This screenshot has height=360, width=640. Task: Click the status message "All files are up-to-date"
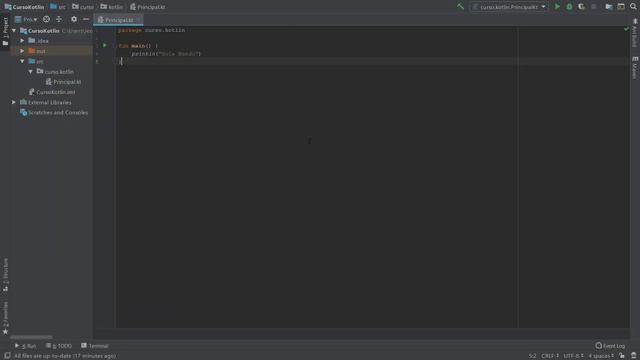(x=65, y=356)
